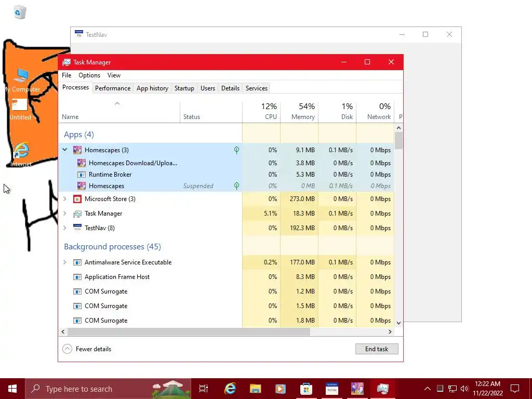Select the My Computer desktop icon
532x399 pixels.
(22, 80)
